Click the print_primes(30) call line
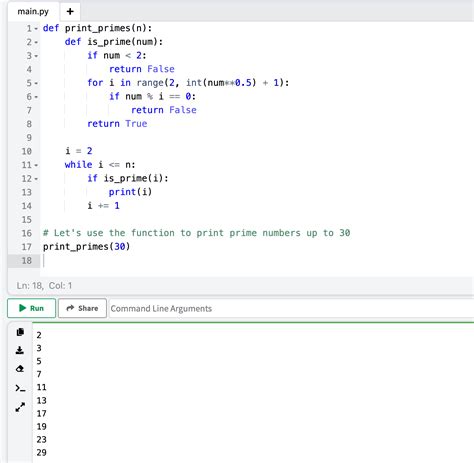Viewport: 474px width, 463px height. (86, 247)
